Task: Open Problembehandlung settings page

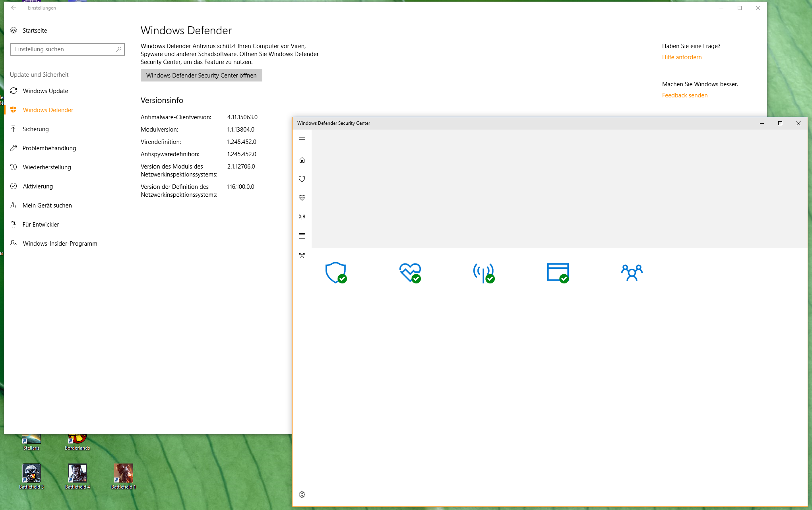Action: click(49, 148)
